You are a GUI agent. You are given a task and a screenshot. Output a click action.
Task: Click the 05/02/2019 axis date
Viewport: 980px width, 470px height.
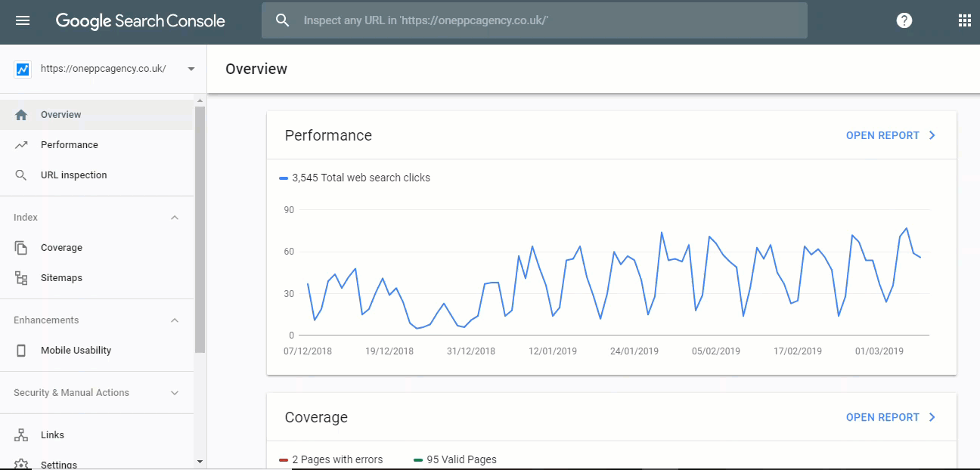point(716,351)
